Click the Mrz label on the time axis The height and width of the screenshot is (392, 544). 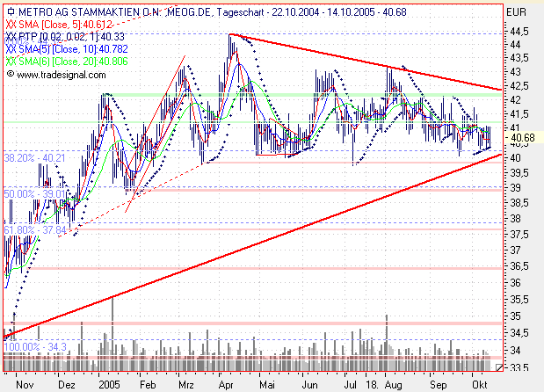186,385
